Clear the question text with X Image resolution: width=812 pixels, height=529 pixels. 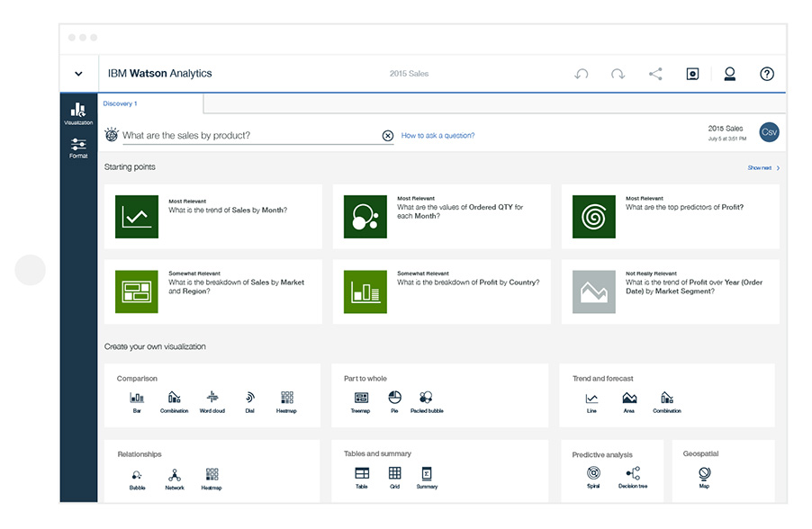387,136
